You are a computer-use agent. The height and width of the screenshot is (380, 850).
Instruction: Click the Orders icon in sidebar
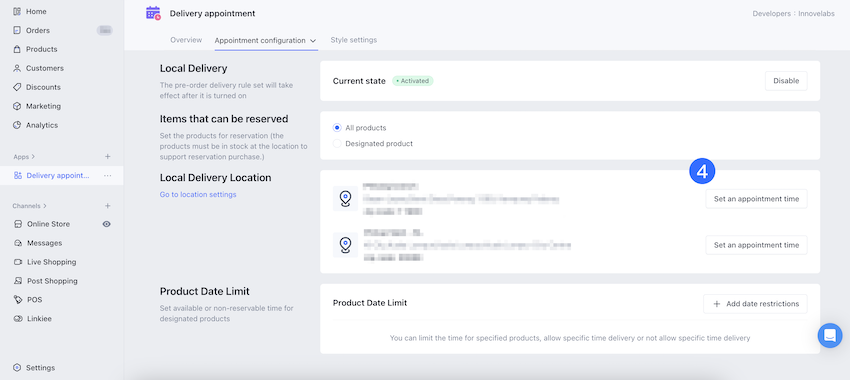click(17, 30)
